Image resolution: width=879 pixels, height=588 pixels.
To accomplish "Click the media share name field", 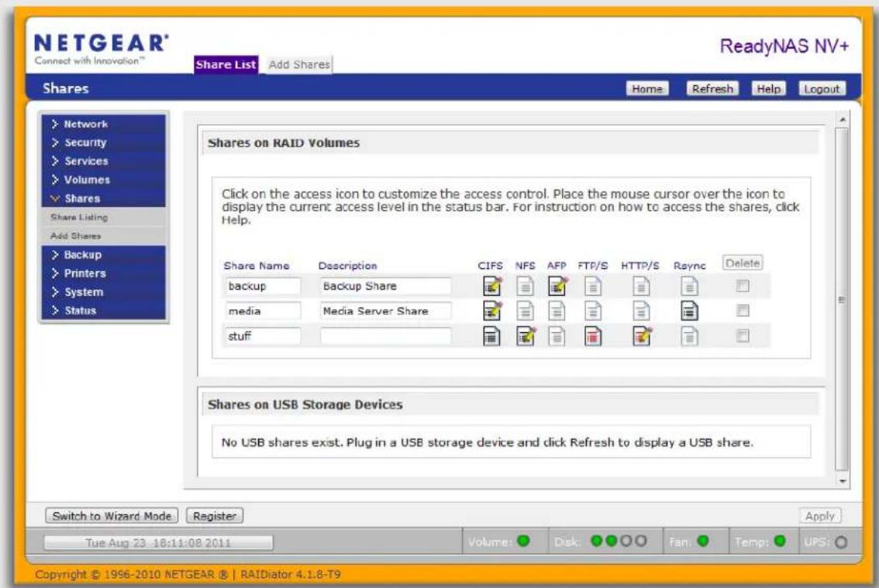I will pos(262,311).
